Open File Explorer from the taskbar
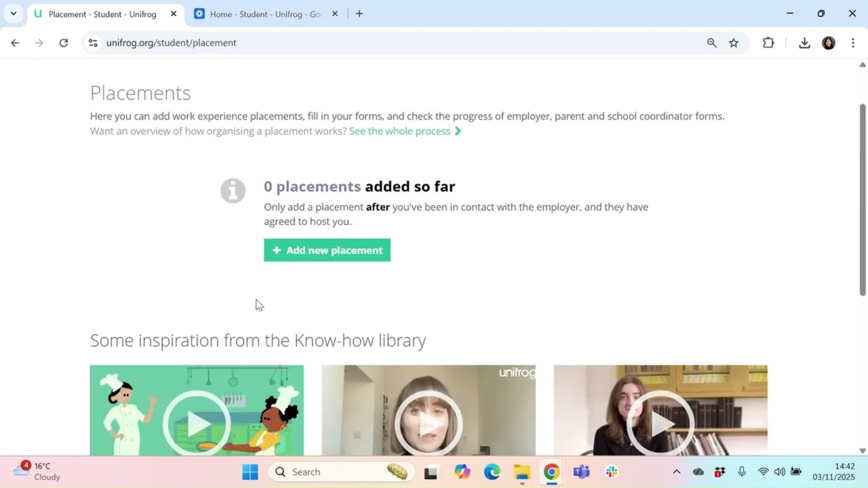Screen dimensions: 868x488 pos(521,472)
